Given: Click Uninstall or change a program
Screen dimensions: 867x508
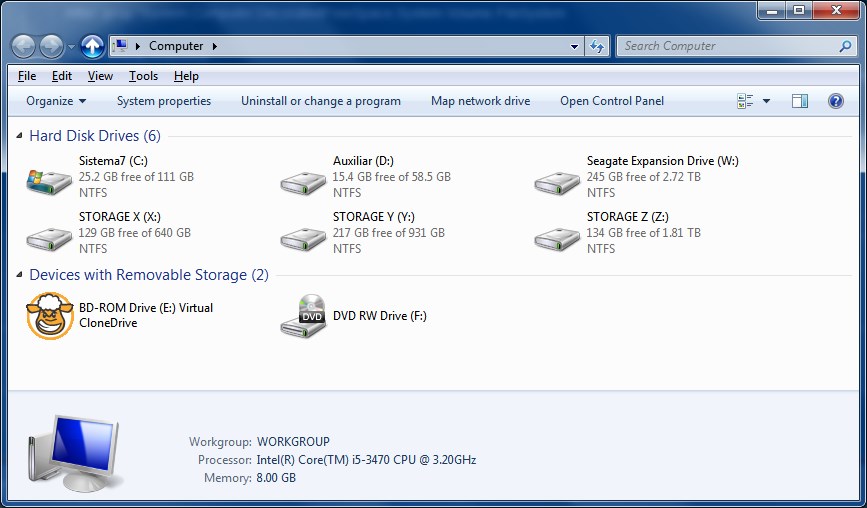Looking at the screenshot, I should [320, 101].
